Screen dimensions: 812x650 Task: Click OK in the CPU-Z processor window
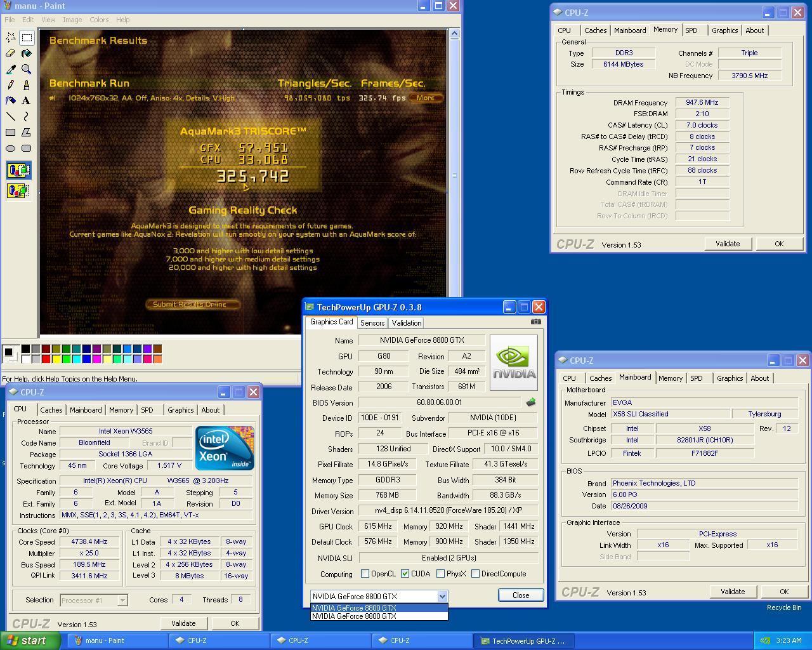235,623
